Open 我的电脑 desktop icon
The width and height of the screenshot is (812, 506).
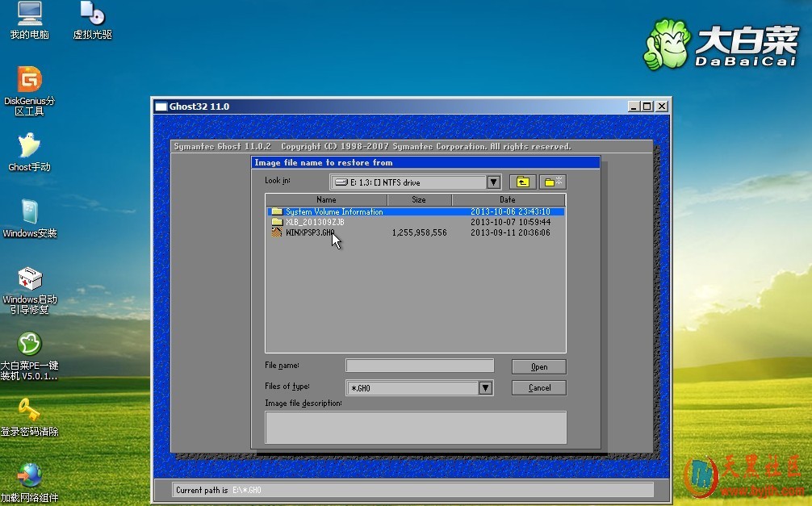click(30, 15)
